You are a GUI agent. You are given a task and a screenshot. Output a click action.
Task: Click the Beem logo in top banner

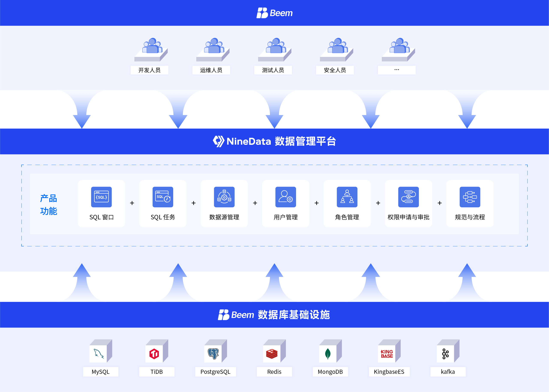point(274,13)
